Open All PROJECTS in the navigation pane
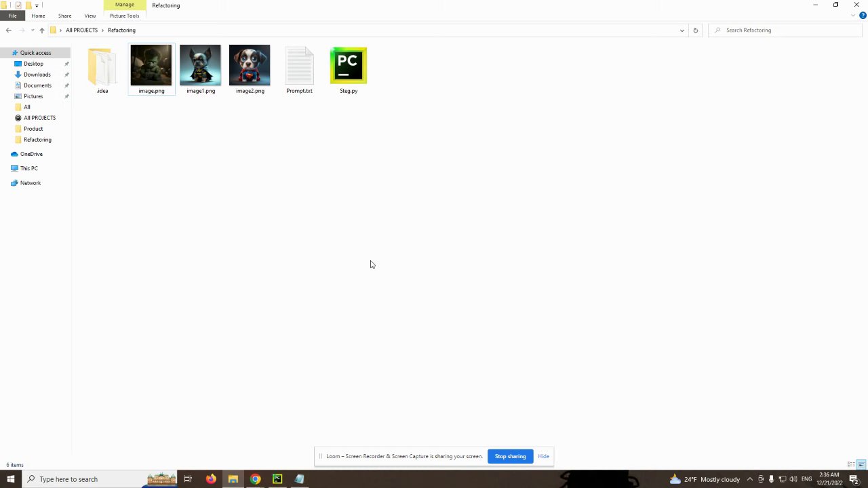This screenshot has height=488, width=868. pyautogui.click(x=39, y=118)
